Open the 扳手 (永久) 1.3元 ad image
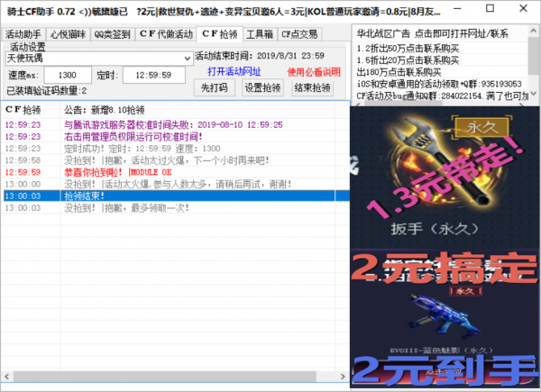This screenshot has height=392, width=541. [445, 177]
